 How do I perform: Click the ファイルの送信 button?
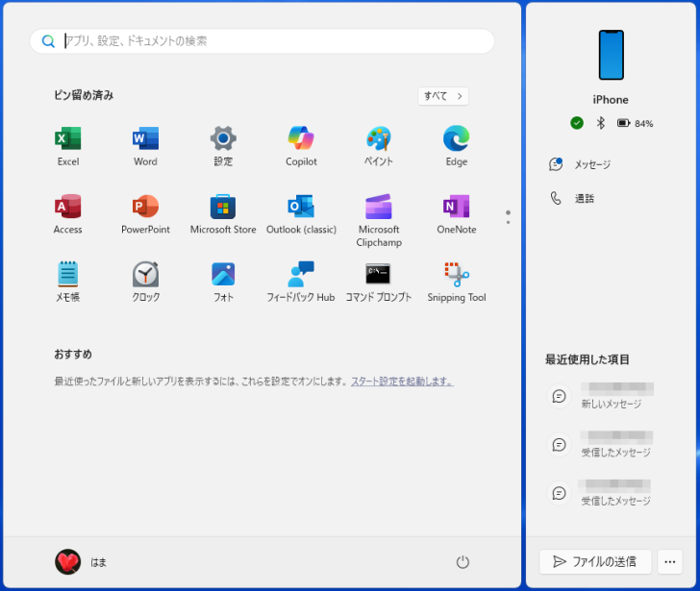[595, 561]
